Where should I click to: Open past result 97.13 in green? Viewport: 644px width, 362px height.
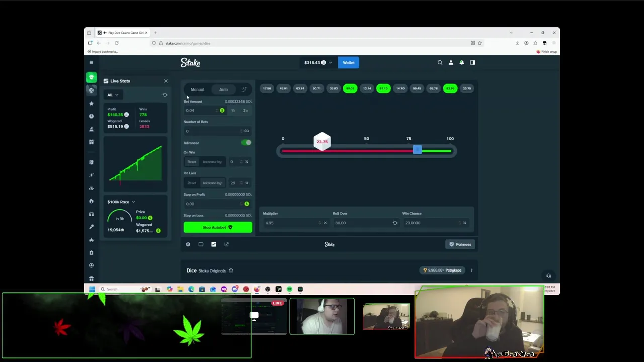point(383,88)
